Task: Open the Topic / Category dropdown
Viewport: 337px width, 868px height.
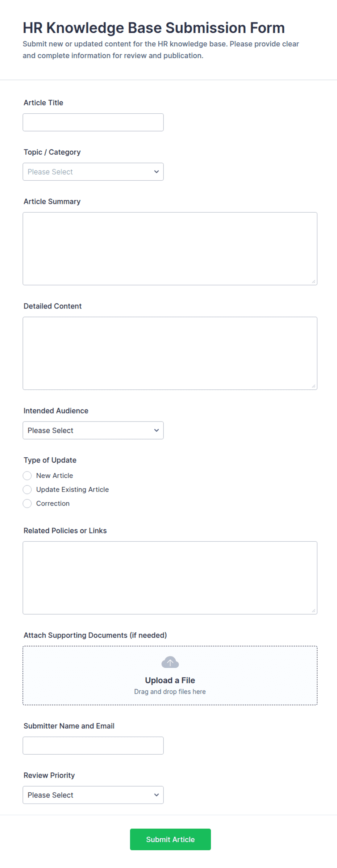Action: [x=93, y=172]
